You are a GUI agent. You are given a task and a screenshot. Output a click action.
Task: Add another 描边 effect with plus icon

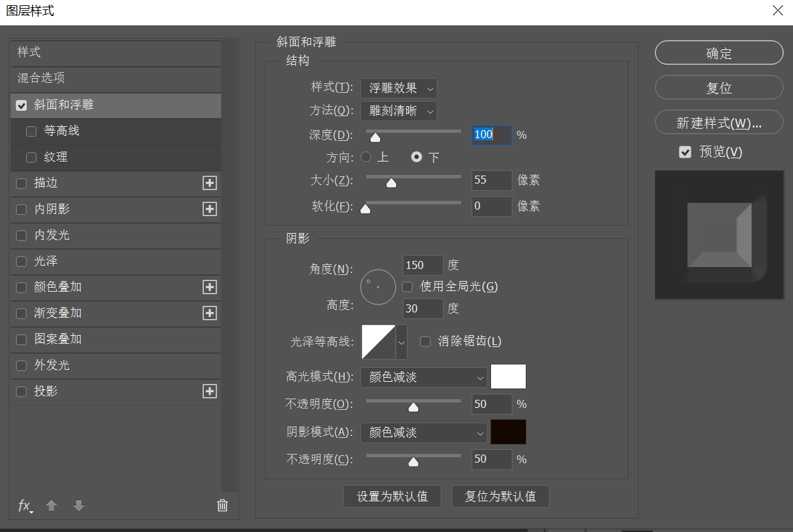[x=209, y=183]
